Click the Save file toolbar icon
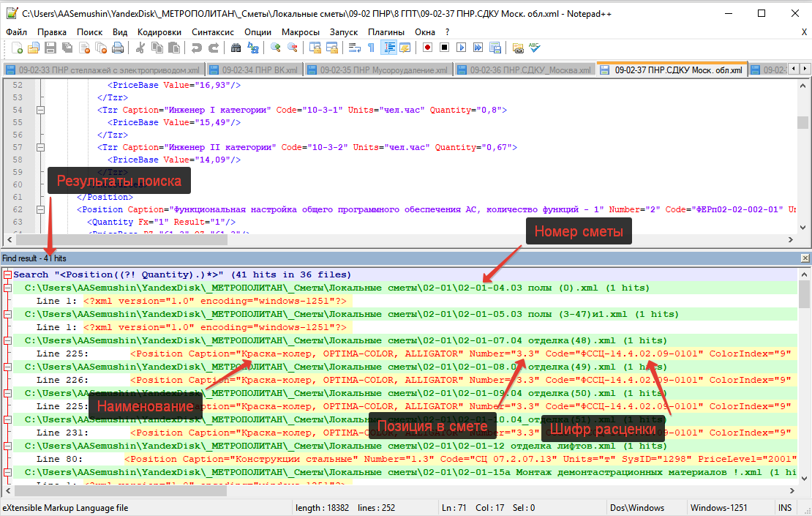The height and width of the screenshot is (516, 812). [x=50, y=48]
